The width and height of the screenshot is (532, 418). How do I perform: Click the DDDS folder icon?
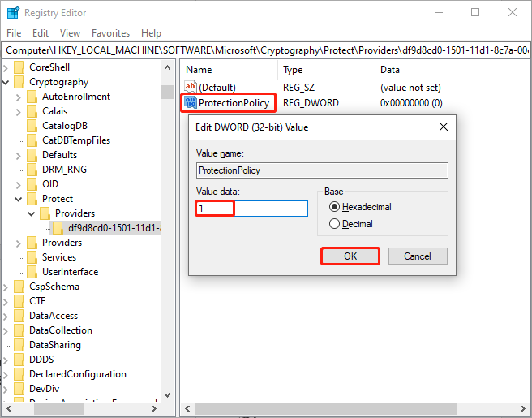tap(19, 360)
